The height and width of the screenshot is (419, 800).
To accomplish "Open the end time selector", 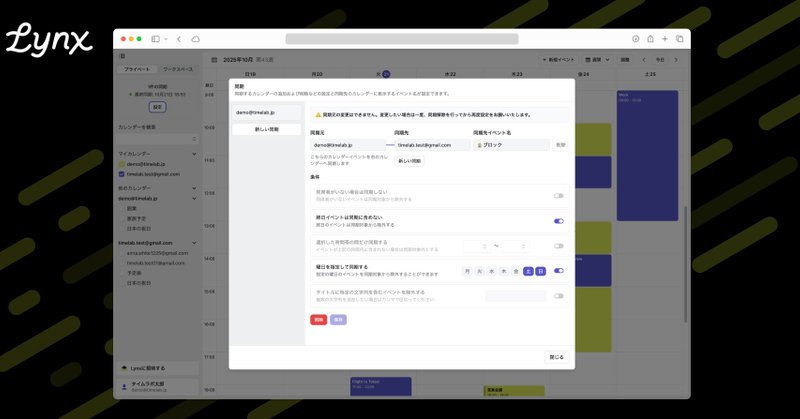I will (x=515, y=247).
